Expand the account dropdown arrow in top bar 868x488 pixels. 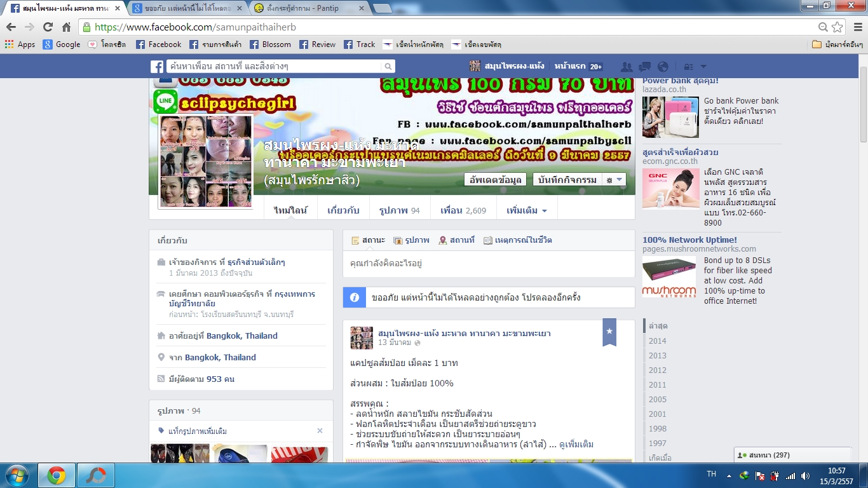(703, 67)
